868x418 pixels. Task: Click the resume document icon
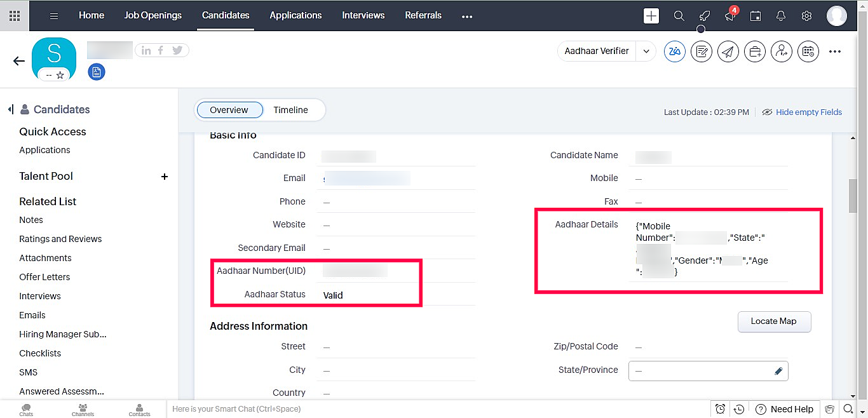[97, 72]
